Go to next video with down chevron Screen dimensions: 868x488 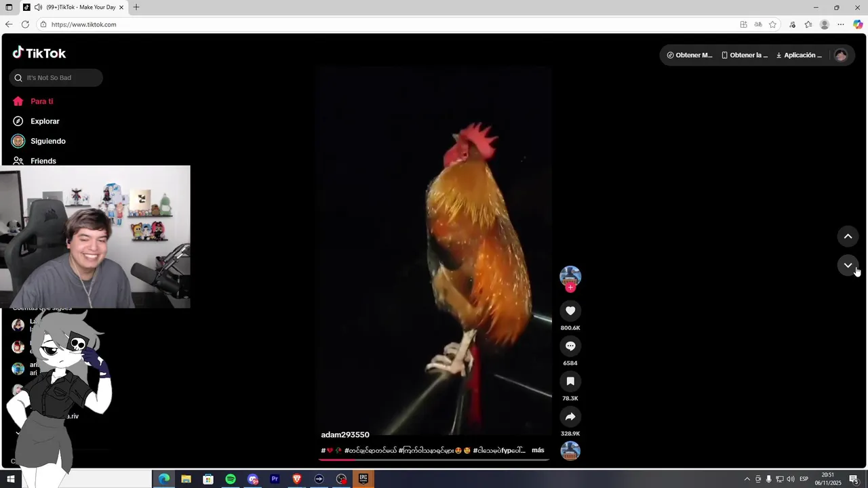click(x=848, y=265)
